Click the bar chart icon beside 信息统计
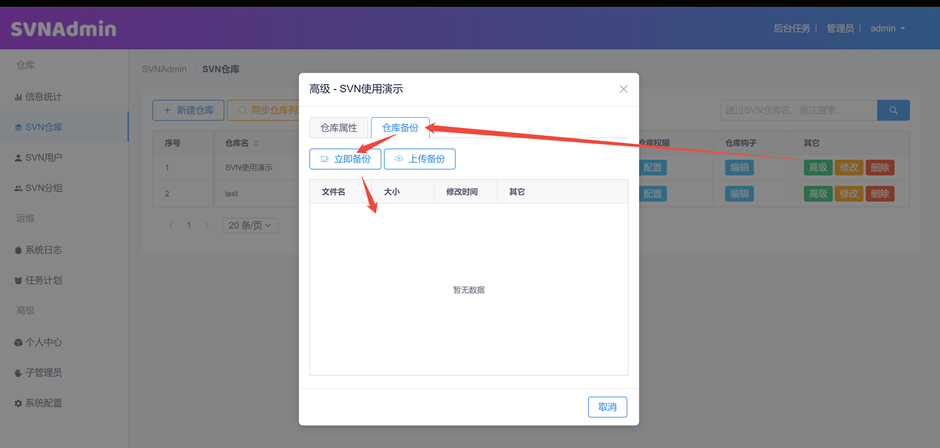The height and width of the screenshot is (448, 940). point(18,97)
